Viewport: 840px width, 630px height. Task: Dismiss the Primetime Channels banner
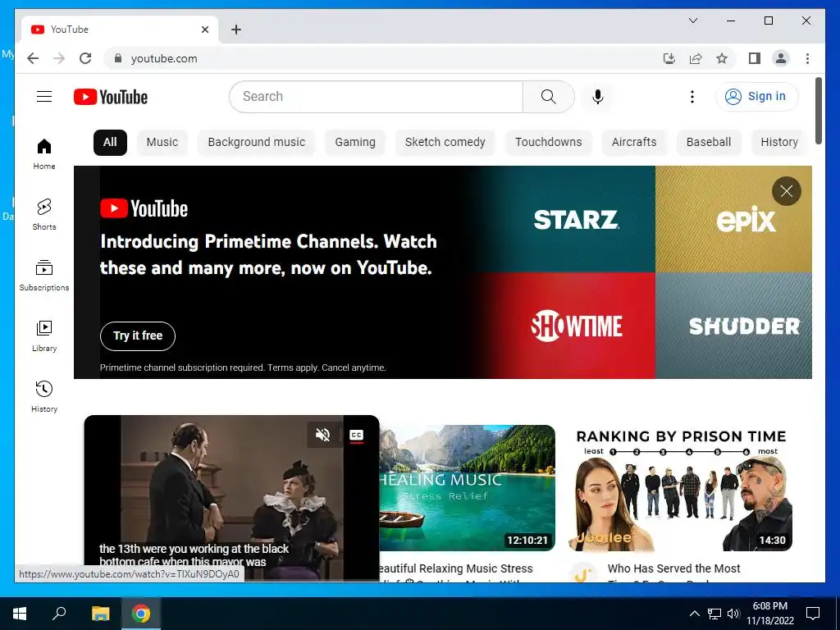point(786,191)
